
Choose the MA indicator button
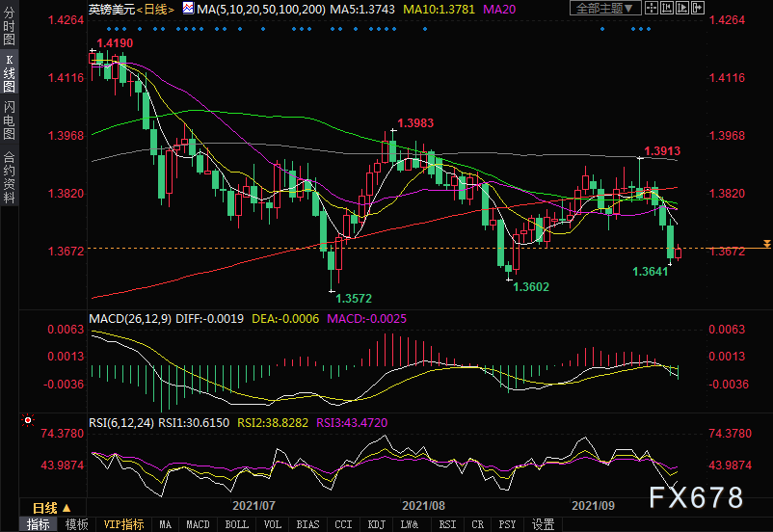165,524
